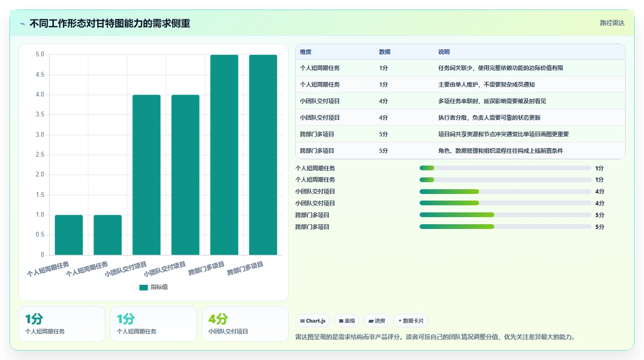
Task: Select the cell 任务间关联少，使用完整依赖功能的边际价值有限
Action: pos(501,68)
